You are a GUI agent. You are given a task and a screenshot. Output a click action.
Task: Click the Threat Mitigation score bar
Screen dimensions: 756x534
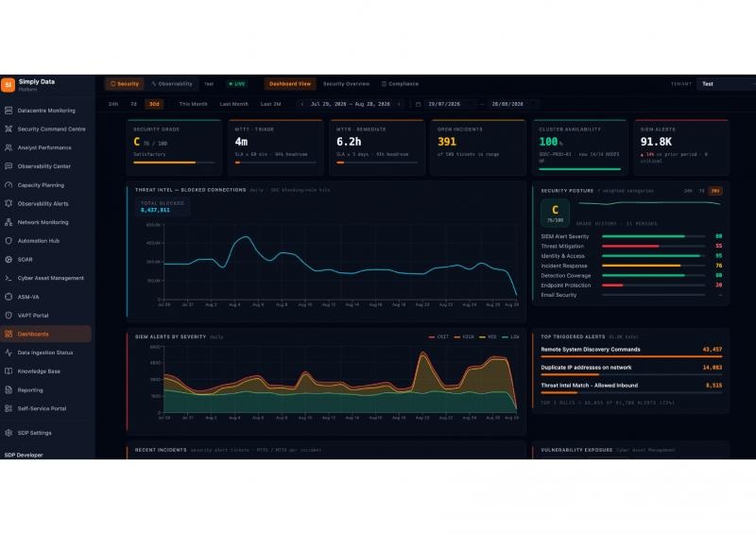pyautogui.click(x=654, y=247)
